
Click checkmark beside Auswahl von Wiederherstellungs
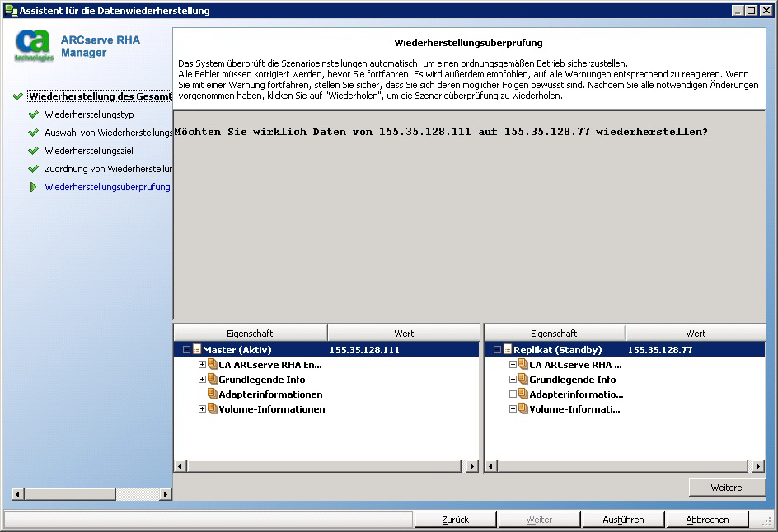[33, 133]
